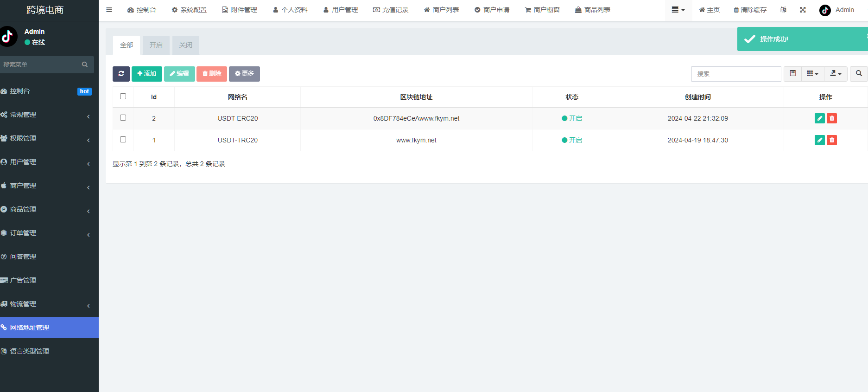The image size is (868, 392).
Task: Select all rows with the header checkbox
Action: (x=123, y=96)
